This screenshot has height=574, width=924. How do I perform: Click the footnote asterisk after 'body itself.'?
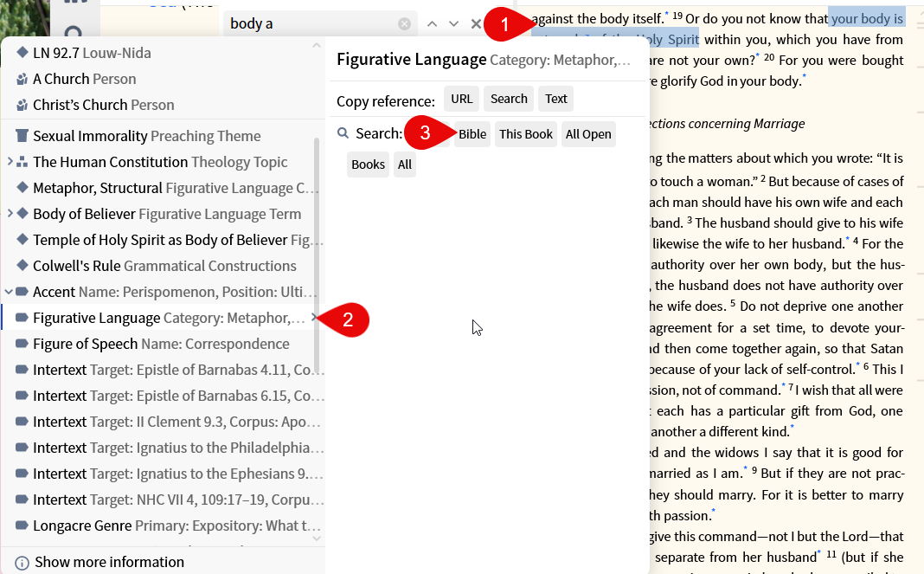coord(666,13)
